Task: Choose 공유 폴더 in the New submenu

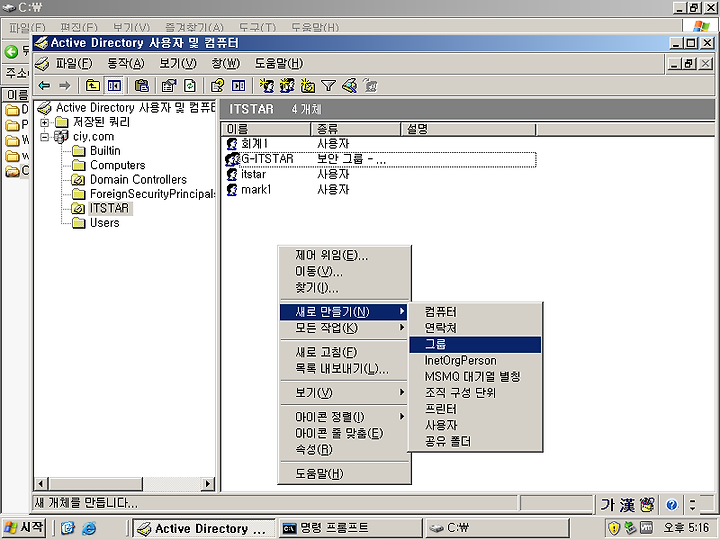Action: pyautogui.click(x=475, y=442)
